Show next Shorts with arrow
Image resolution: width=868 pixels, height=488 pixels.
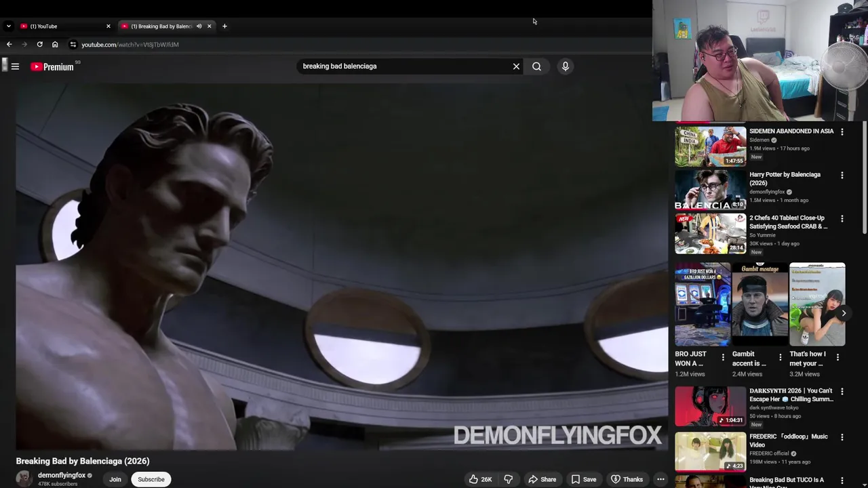pos(844,313)
